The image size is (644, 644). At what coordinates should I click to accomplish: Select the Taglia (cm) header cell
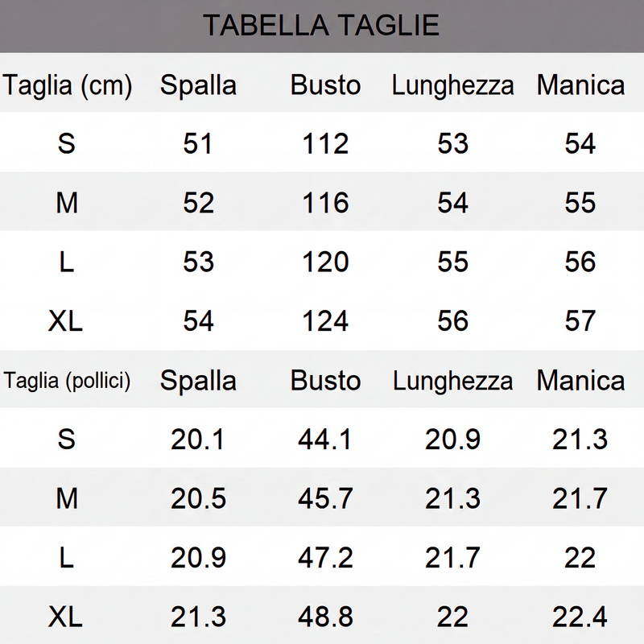[x=68, y=86]
